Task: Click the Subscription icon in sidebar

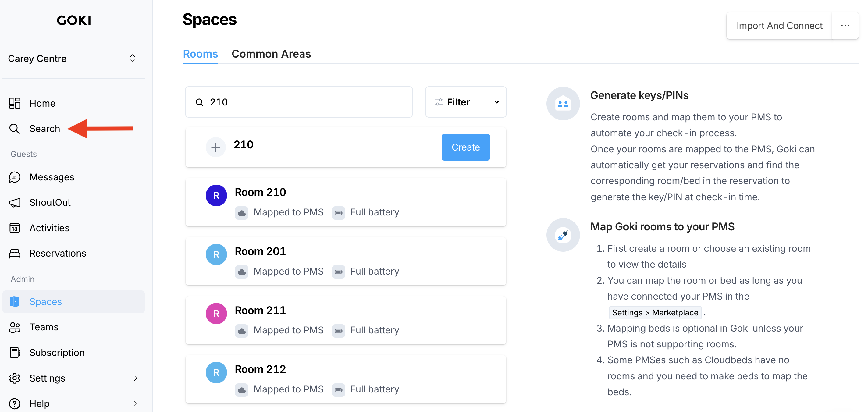Action: tap(15, 353)
